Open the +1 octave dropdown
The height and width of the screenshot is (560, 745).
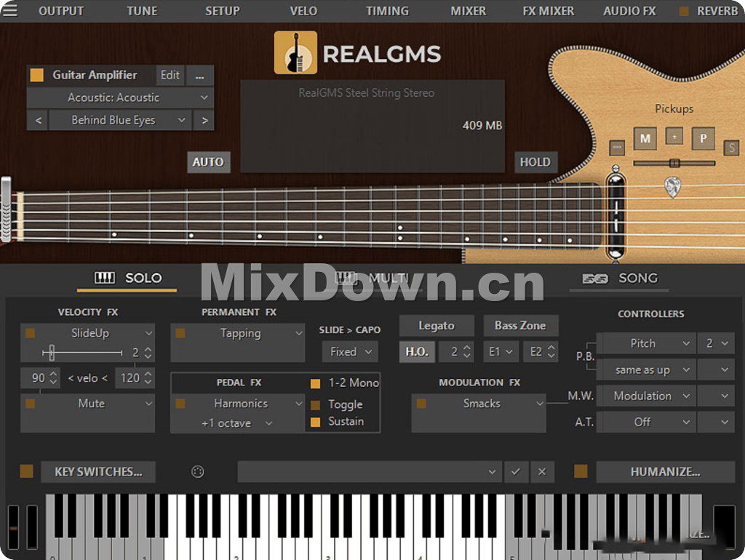tap(236, 423)
